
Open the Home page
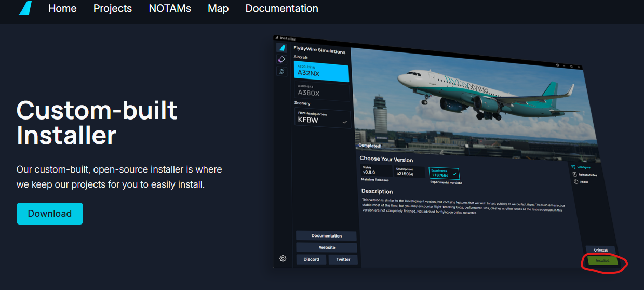[62, 8]
